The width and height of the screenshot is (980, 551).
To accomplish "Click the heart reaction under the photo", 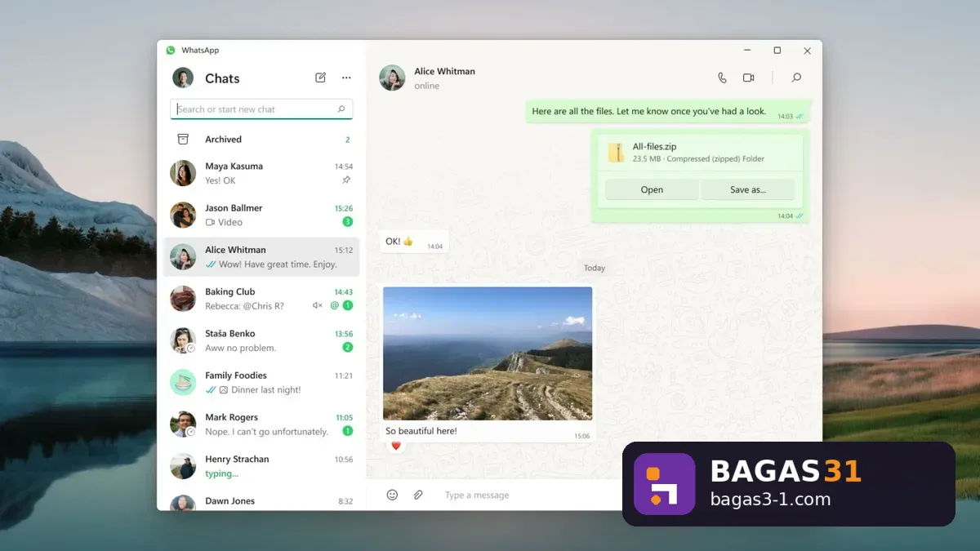I will click(x=396, y=446).
